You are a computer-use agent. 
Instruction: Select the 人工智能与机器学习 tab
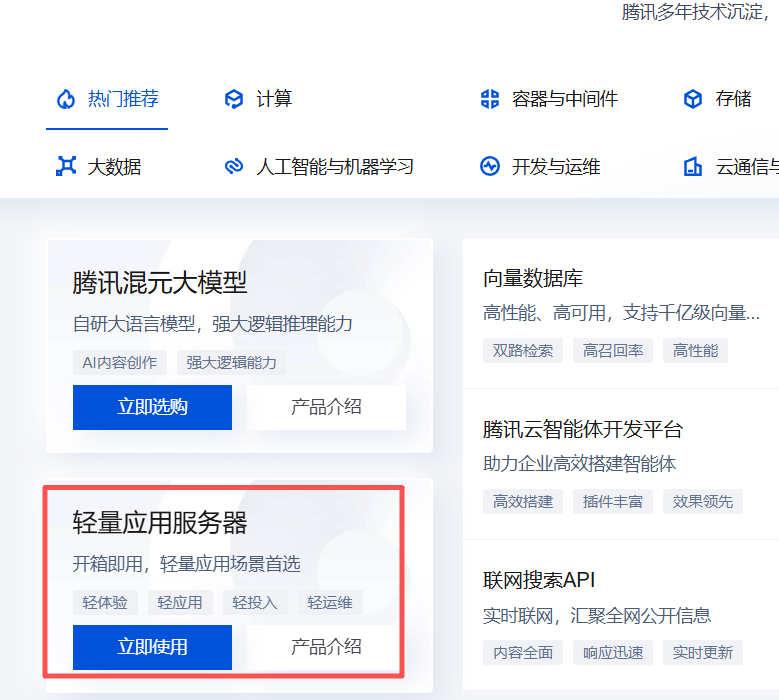click(318, 166)
